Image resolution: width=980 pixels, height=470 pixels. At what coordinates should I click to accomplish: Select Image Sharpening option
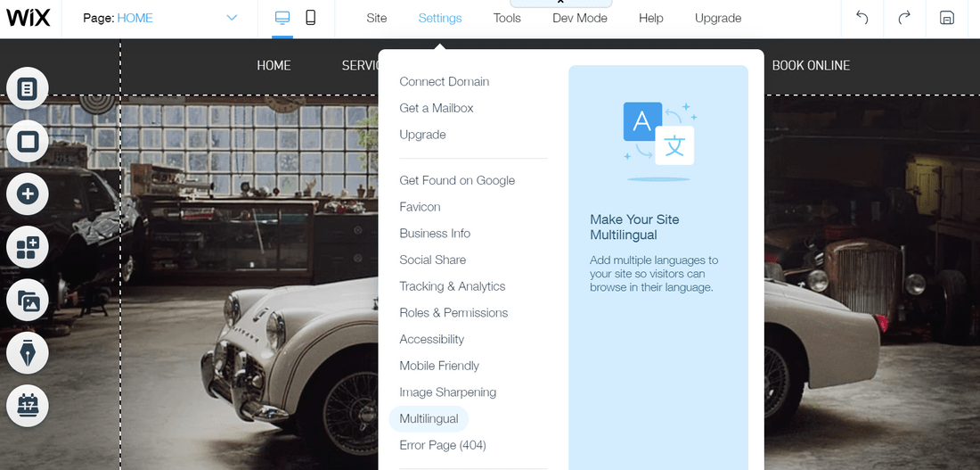coord(448,392)
